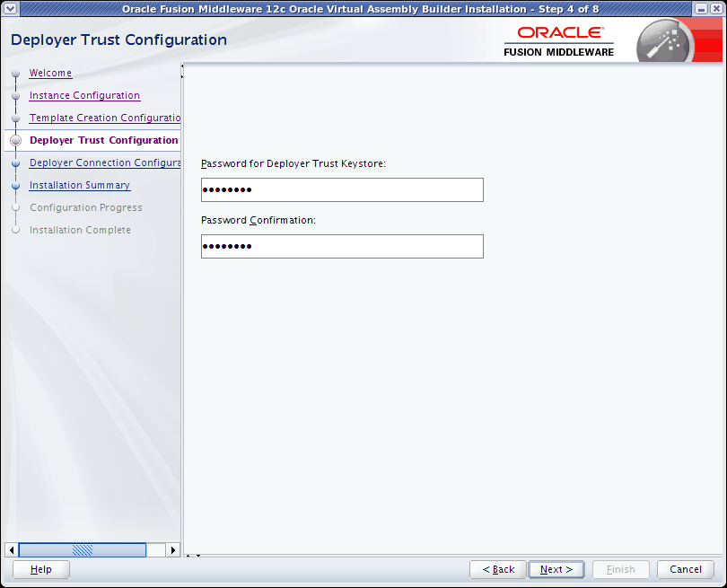Click the 'Password Confirmation:' label

(258, 220)
